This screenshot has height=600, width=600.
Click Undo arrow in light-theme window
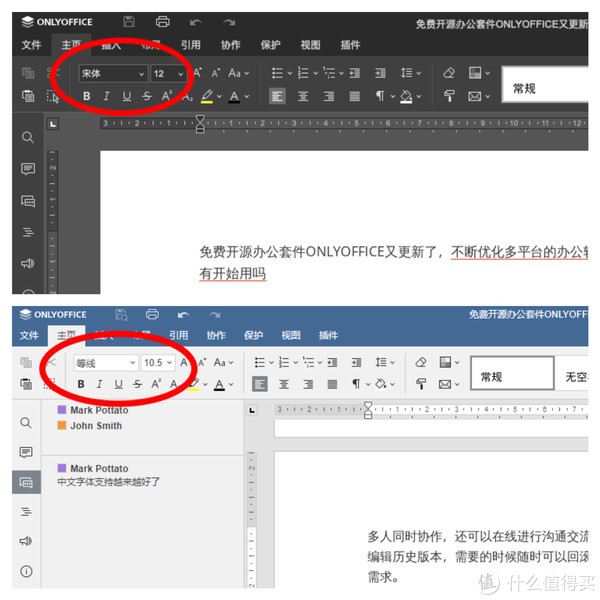tap(183, 315)
